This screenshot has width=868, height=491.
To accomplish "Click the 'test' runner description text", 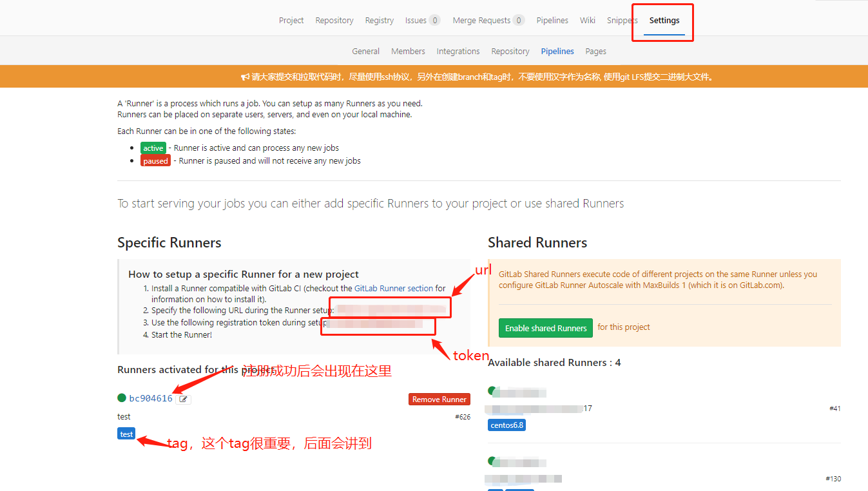I will coord(124,417).
